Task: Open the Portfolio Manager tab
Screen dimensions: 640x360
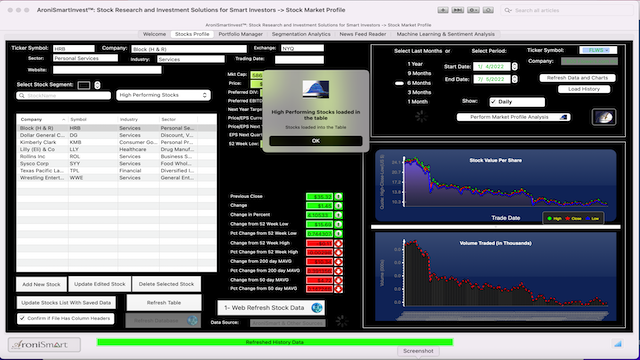Action: click(240, 34)
